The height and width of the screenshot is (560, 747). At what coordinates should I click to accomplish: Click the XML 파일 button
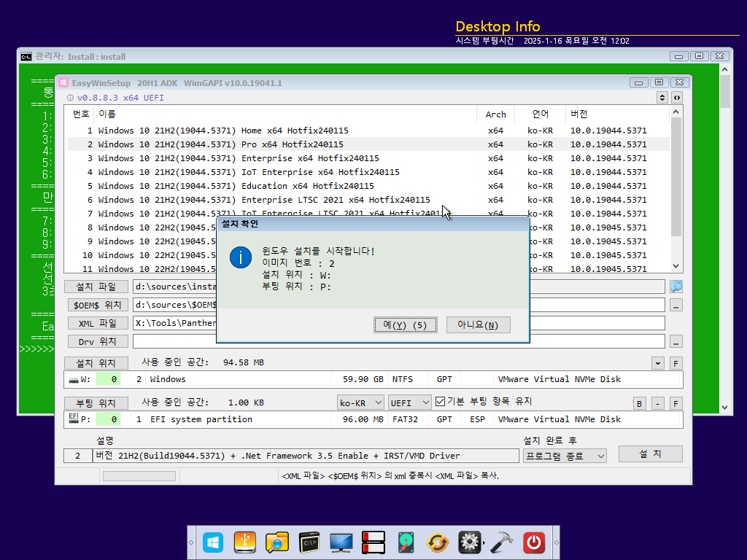click(98, 323)
